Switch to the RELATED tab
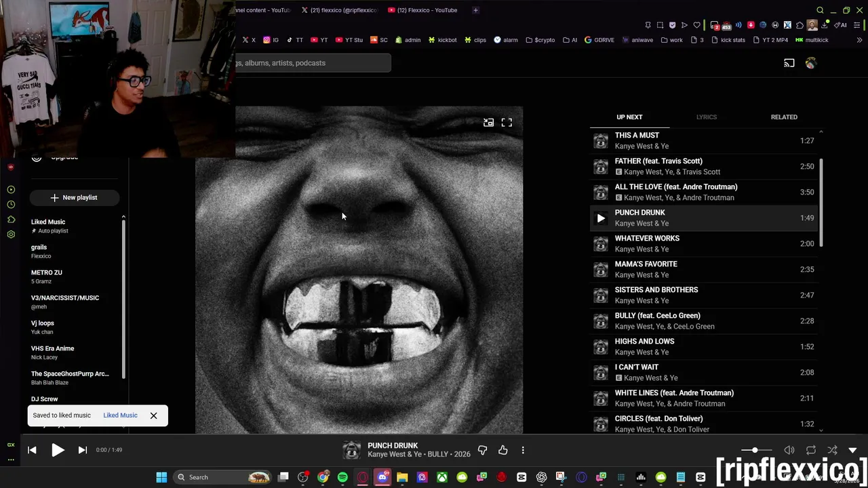This screenshot has width=868, height=488. 784,117
